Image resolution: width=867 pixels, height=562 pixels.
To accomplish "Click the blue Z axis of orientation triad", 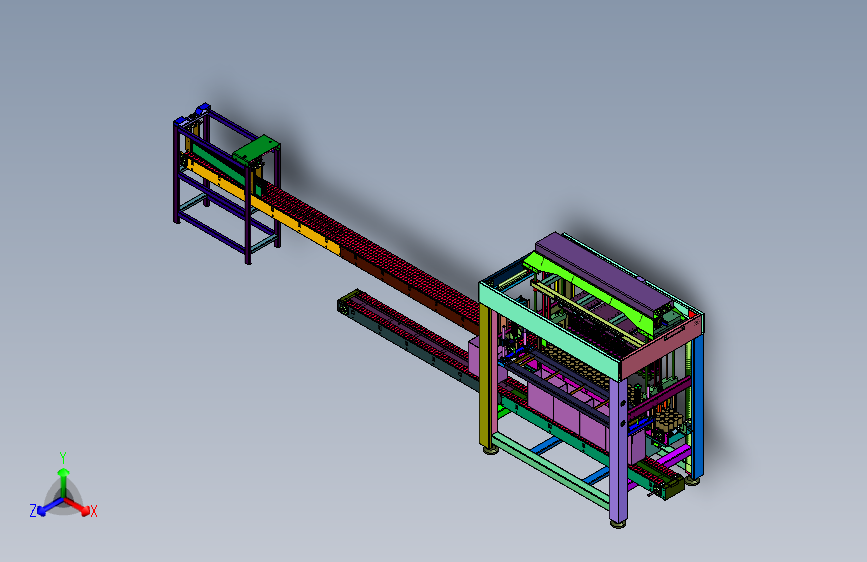I will (x=50, y=506).
